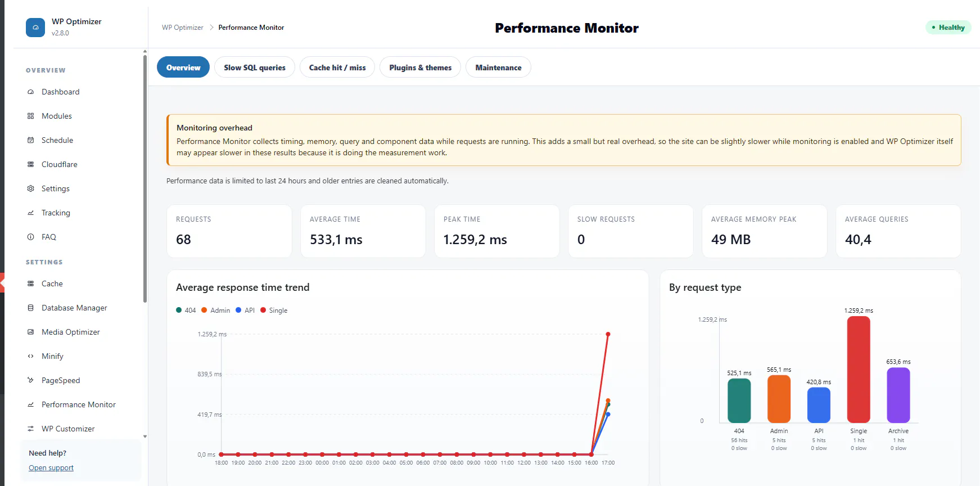Click the purple Archive bar

click(x=898, y=395)
